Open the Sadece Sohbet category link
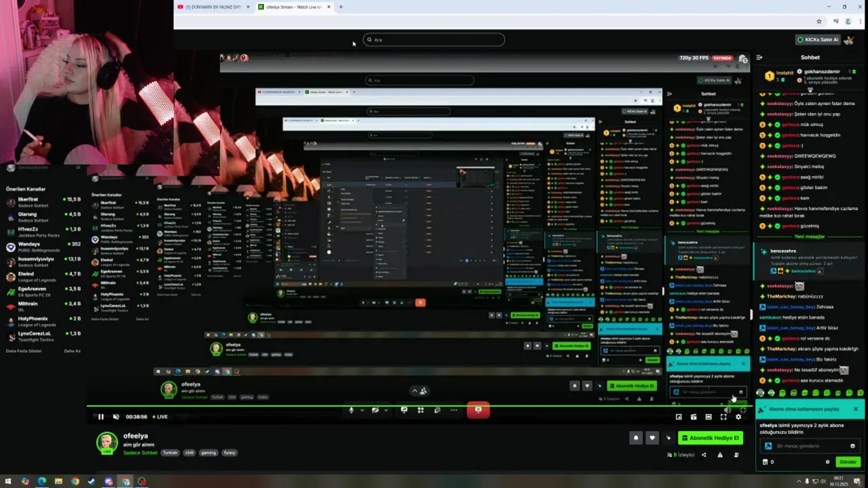Image resolution: width=868 pixels, height=488 pixels. click(x=140, y=452)
